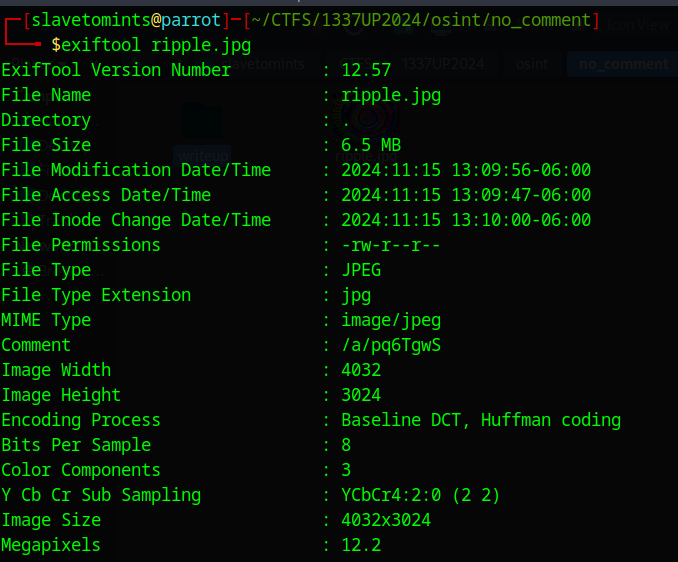The image size is (678, 562).
Task: Click the ExifTool version number 12.57
Action: pyautogui.click(x=366, y=70)
